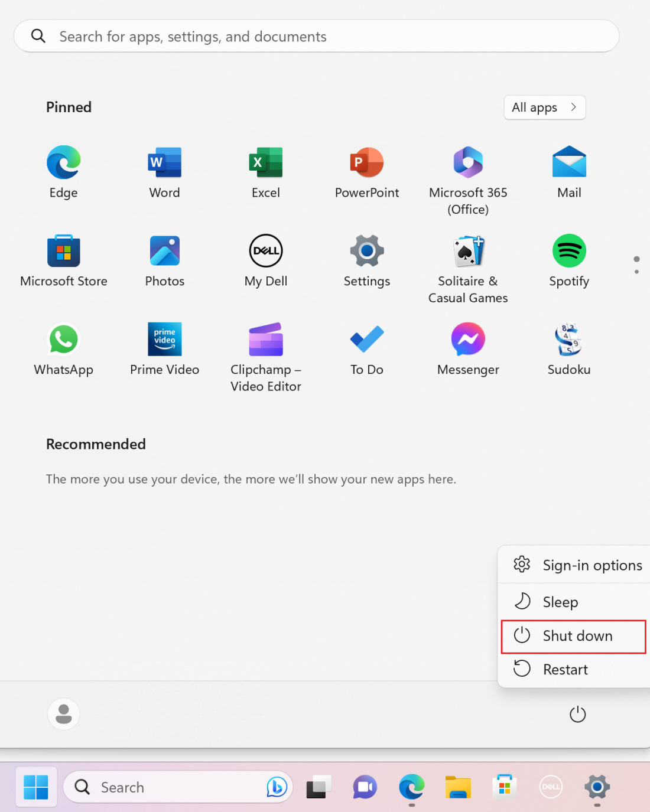Open the power options flyout
The width and height of the screenshot is (650, 812).
[x=577, y=713]
